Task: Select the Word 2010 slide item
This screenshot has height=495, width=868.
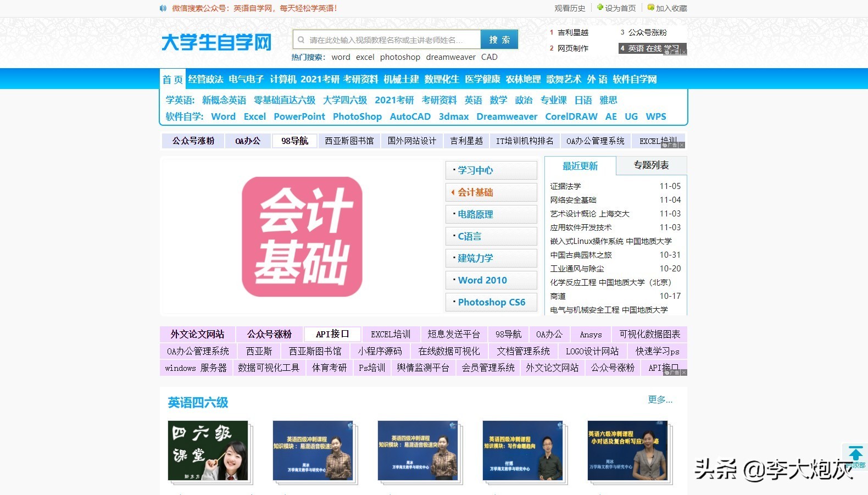Action: [491, 280]
